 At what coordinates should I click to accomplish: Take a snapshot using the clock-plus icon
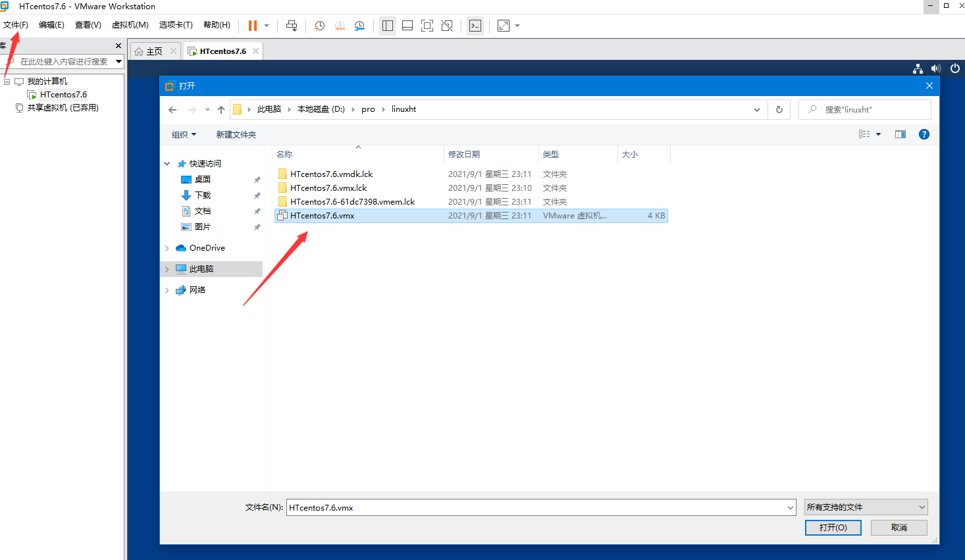pos(319,26)
